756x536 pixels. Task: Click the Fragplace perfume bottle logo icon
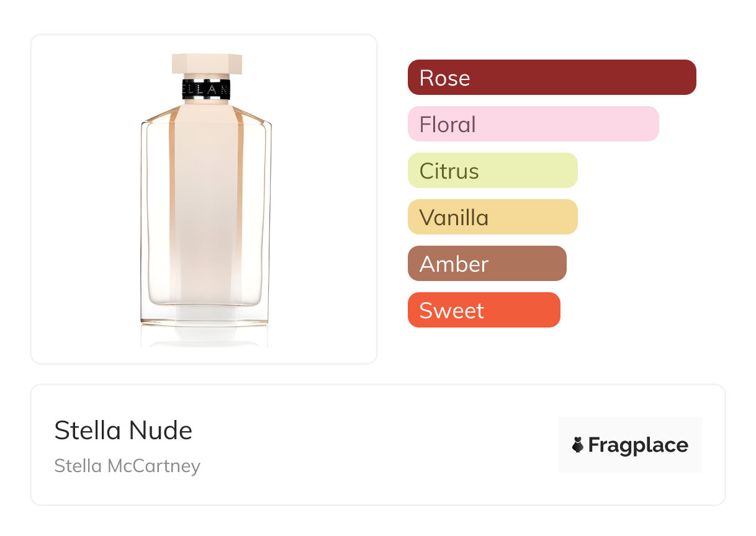[578, 445]
